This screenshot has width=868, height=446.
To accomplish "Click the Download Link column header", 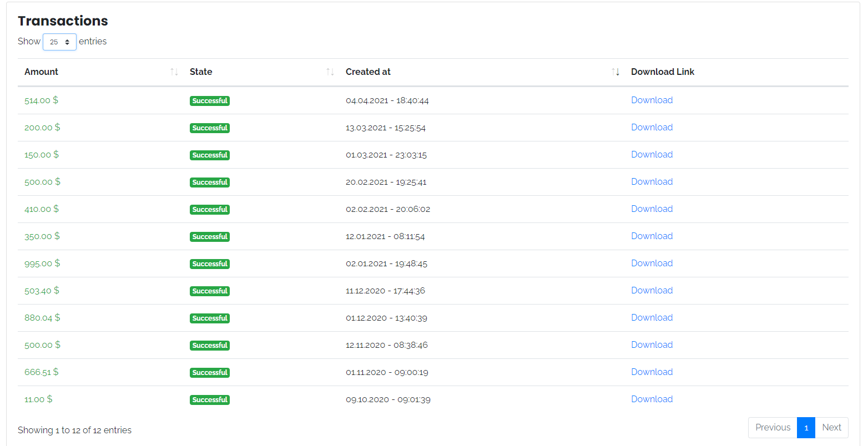I will pos(662,72).
